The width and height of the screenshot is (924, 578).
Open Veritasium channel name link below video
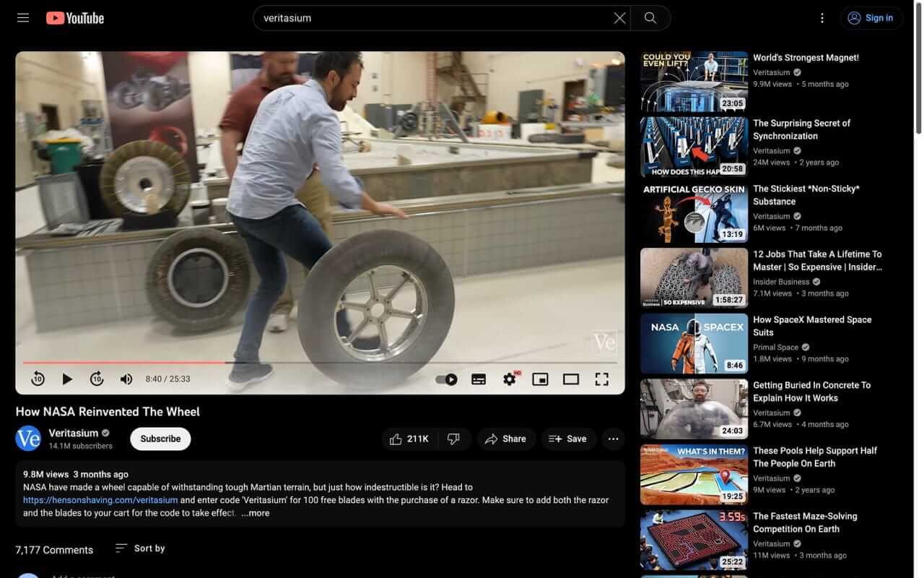[73, 433]
